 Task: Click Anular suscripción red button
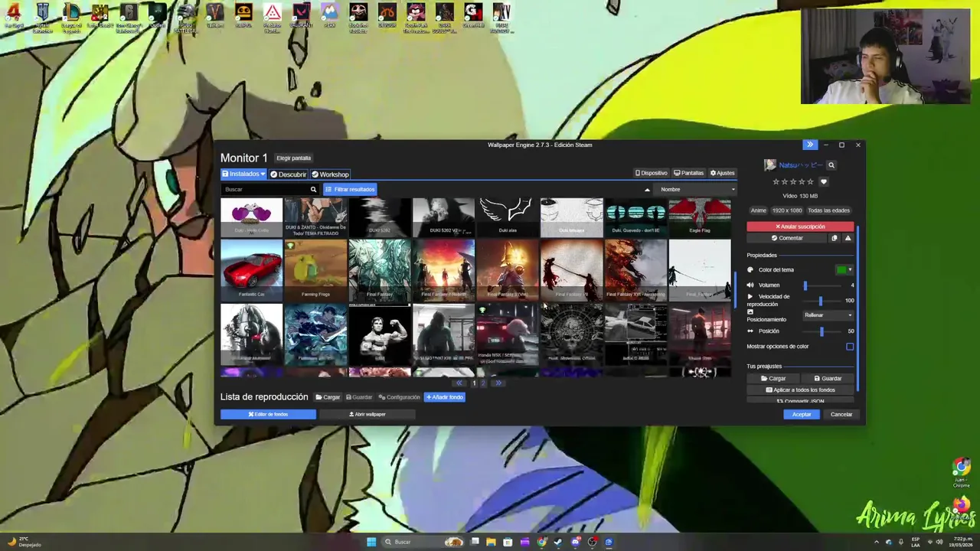click(800, 227)
